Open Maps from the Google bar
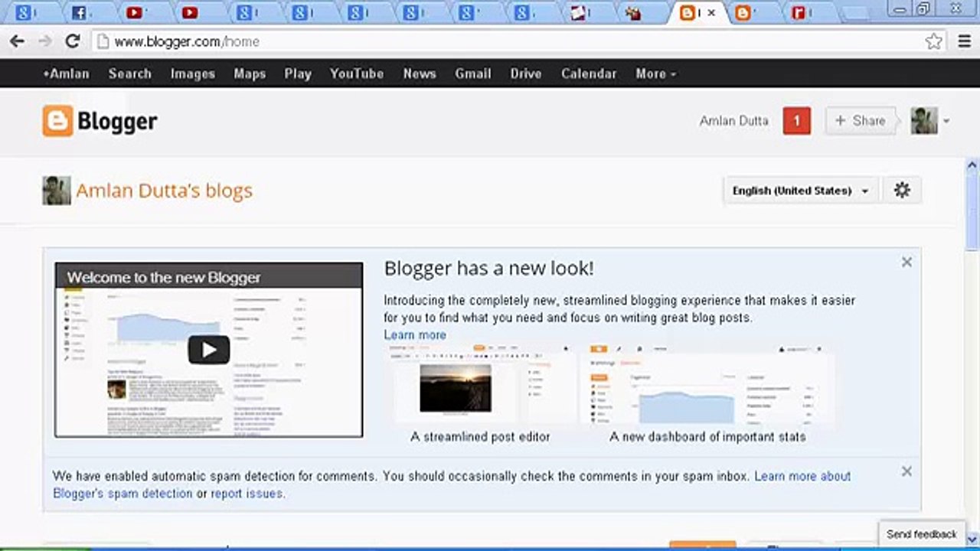The height and width of the screenshot is (551, 980). 250,73
